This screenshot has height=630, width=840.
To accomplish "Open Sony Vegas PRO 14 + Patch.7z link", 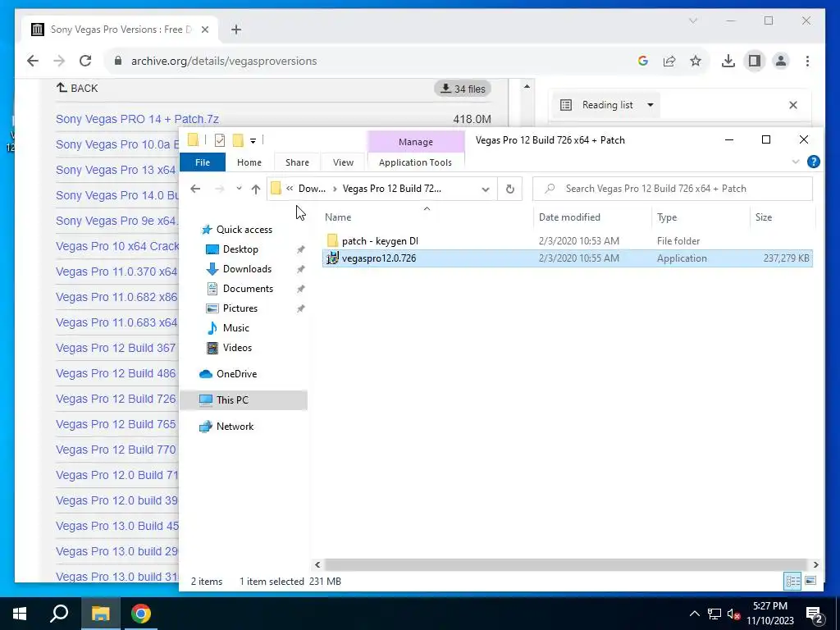I will click(137, 119).
